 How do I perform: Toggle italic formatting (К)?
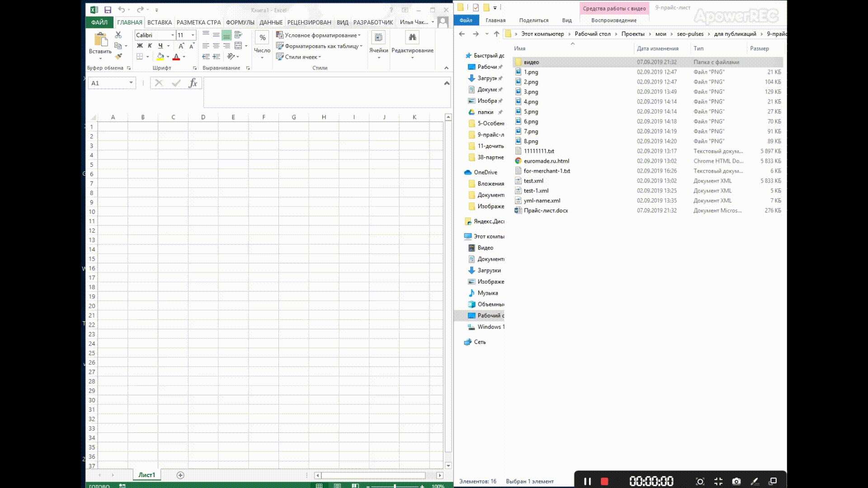tap(150, 46)
